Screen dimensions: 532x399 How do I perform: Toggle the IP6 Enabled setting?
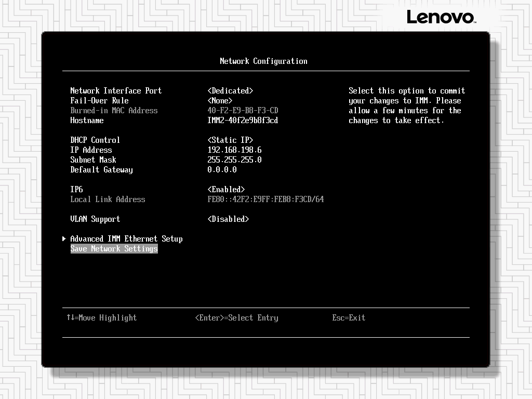tap(226, 189)
